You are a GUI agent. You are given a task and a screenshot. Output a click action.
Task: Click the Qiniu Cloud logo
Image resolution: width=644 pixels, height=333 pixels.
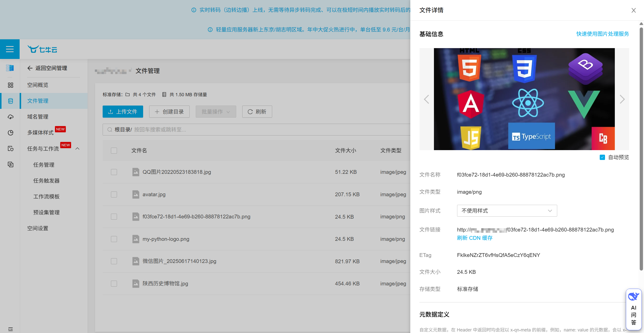pyautogui.click(x=42, y=49)
